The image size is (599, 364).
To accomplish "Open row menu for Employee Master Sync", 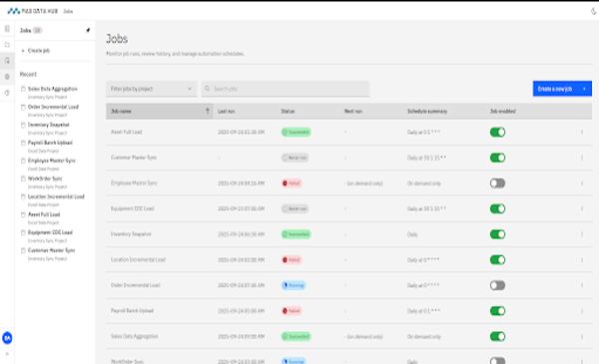I will (582, 183).
